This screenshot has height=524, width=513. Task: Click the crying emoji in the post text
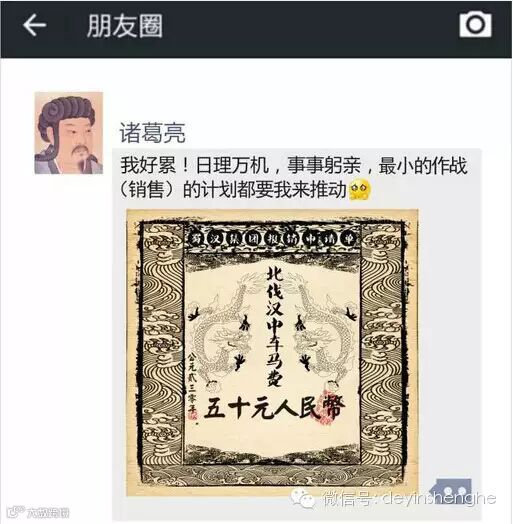tap(359, 189)
